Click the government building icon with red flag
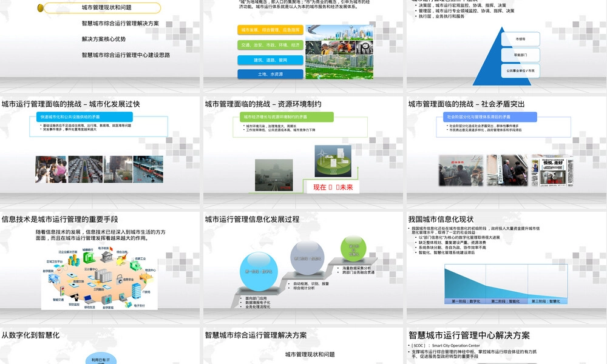Viewport: 607px width, 364px height. 106,256
